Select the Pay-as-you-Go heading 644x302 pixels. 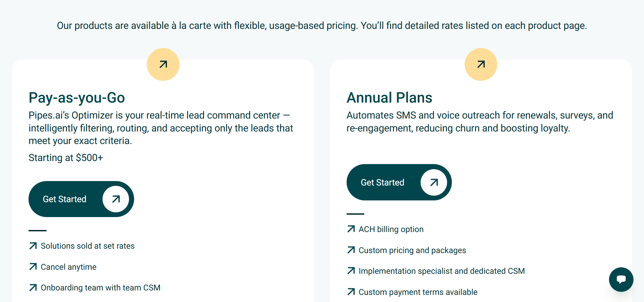point(77,98)
